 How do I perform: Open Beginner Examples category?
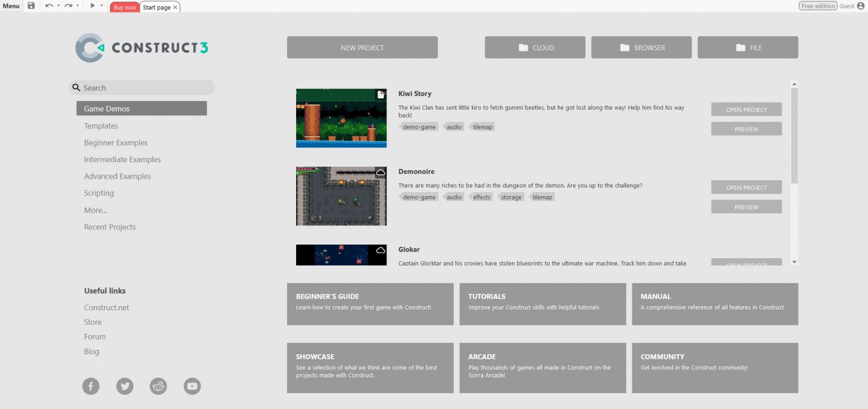[x=116, y=143]
